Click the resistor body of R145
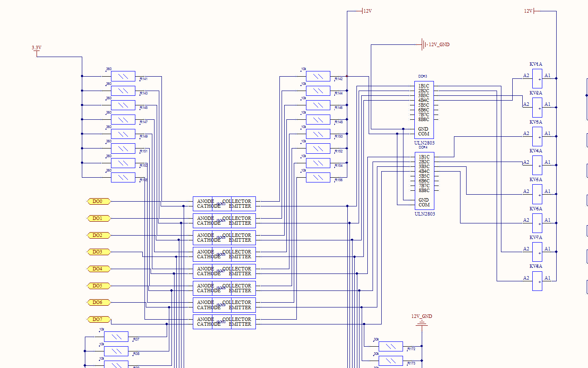Image resolution: width=588 pixels, height=368 pixels. 123,105
